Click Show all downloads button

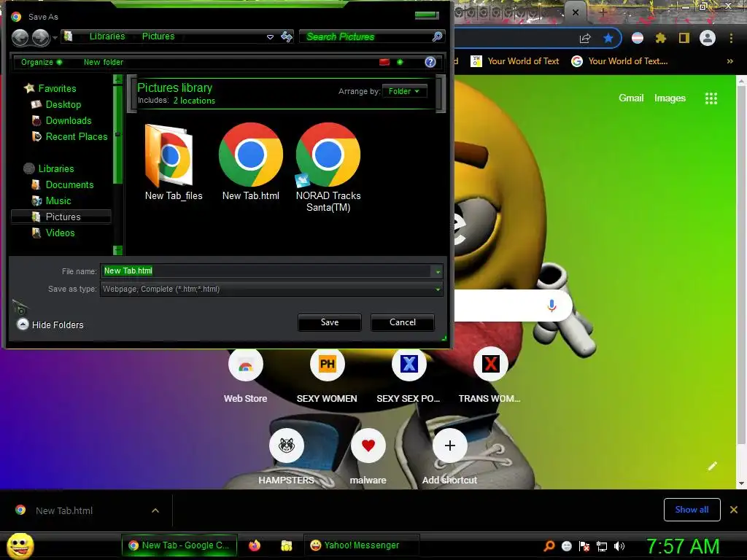[692, 510]
